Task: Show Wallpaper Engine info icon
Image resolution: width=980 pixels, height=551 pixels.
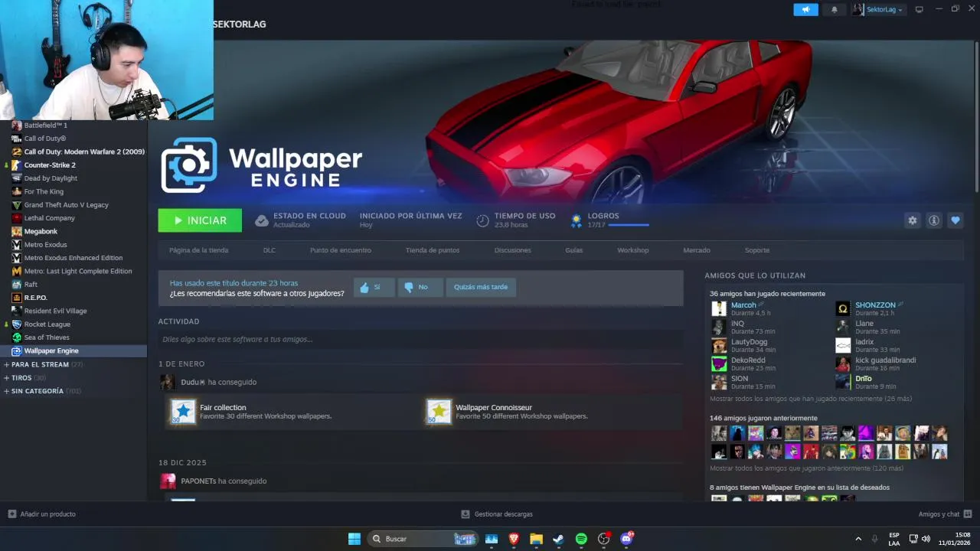Action: point(933,220)
